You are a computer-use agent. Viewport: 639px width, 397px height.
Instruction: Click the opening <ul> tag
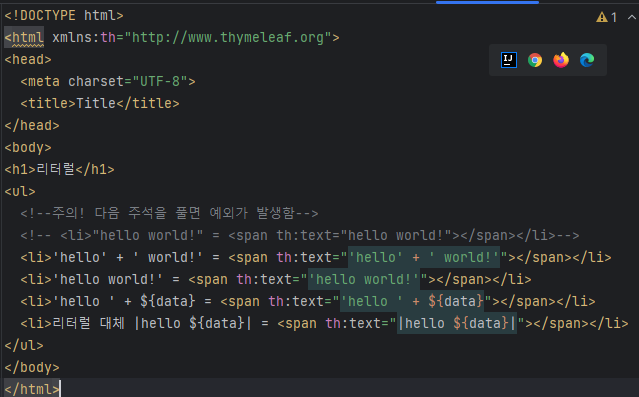(x=20, y=191)
